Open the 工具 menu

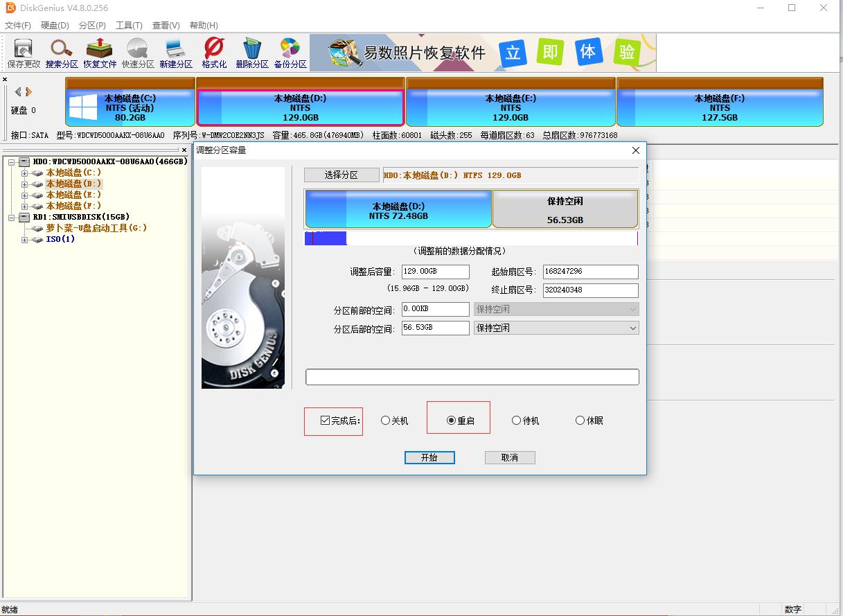tap(128, 25)
